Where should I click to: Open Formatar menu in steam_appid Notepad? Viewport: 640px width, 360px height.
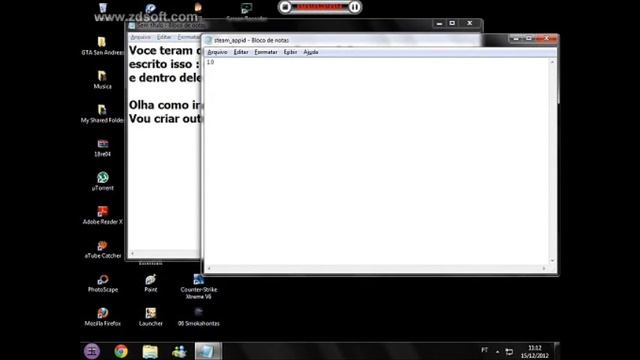tap(266, 52)
